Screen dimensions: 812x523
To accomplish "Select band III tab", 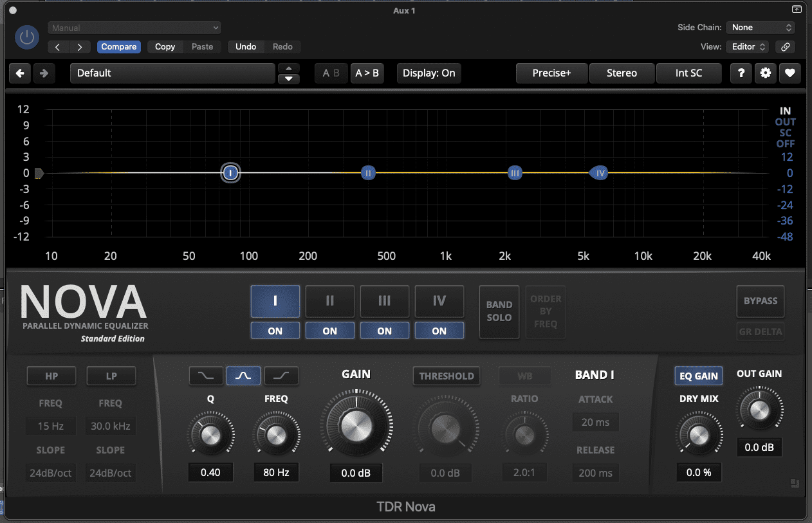I will pos(384,301).
